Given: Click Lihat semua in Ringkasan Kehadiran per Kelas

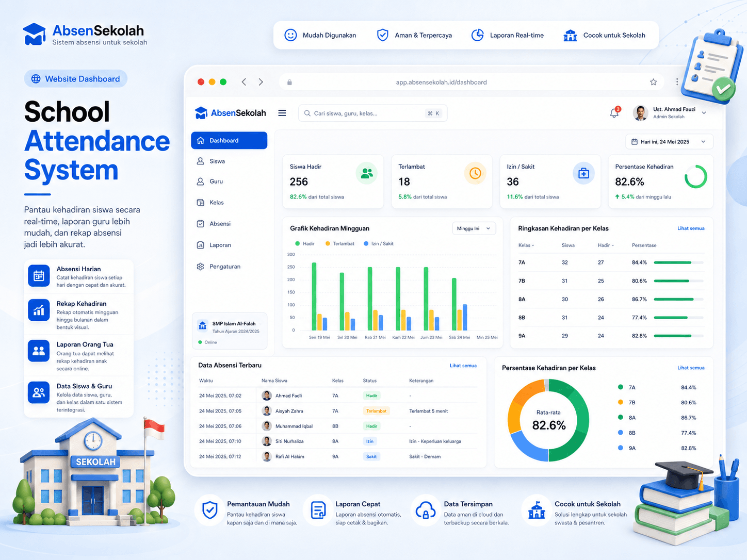Looking at the screenshot, I should pyautogui.click(x=691, y=228).
